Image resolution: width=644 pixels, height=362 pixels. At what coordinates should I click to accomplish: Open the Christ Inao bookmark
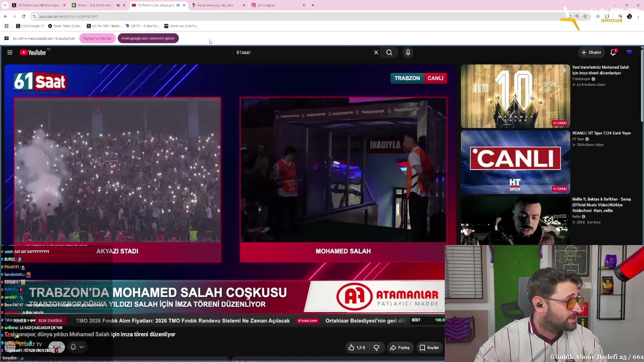(x=181, y=26)
